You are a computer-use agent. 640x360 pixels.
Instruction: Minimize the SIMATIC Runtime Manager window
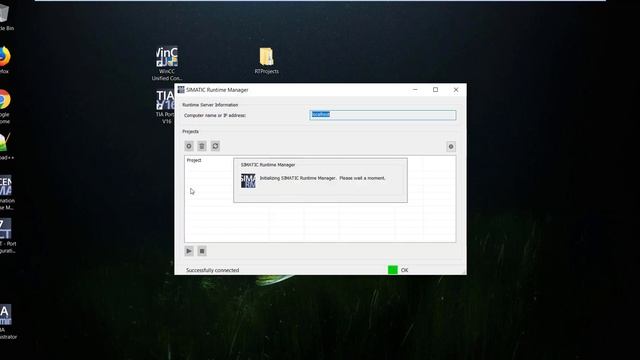point(415,90)
